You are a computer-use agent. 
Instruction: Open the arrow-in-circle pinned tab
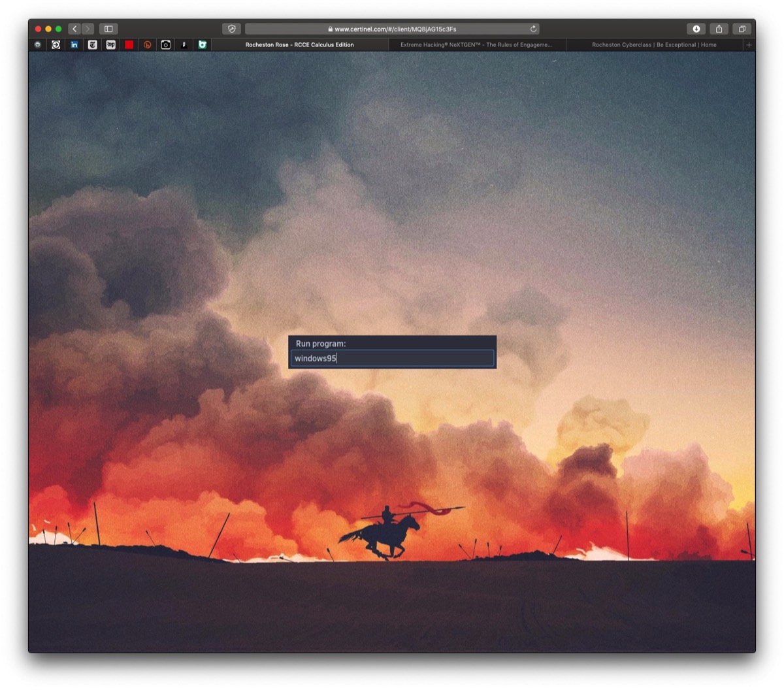[x=56, y=45]
